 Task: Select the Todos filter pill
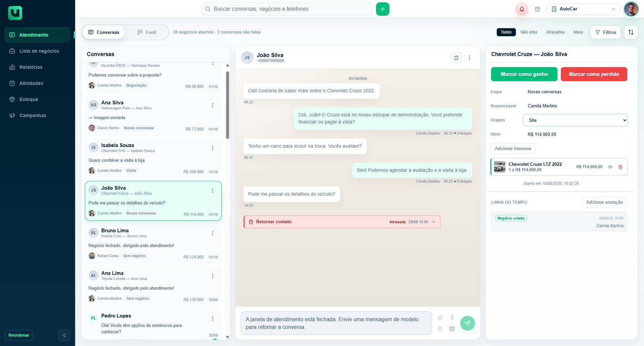point(506,32)
